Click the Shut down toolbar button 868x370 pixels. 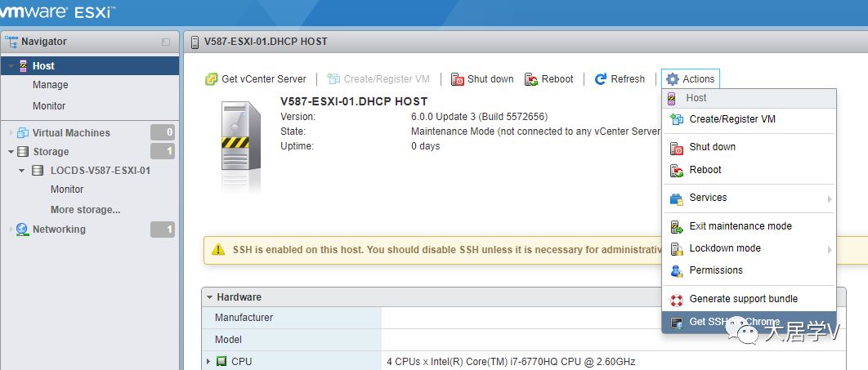482,79
